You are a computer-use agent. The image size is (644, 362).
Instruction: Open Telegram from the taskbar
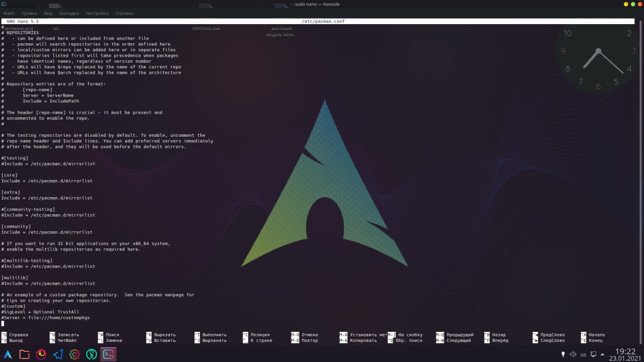coord(58,354)
